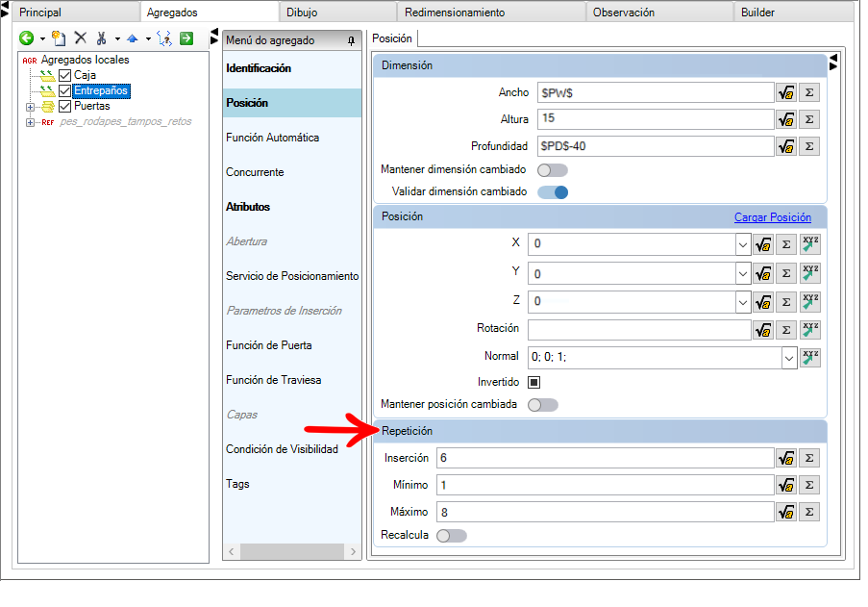Click the Cargar Posición link

tap(772, 217)
